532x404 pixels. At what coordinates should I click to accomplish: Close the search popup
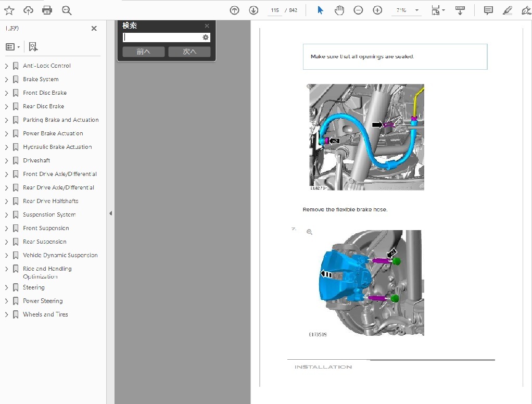pyautogui.click(x=207, y=26)
